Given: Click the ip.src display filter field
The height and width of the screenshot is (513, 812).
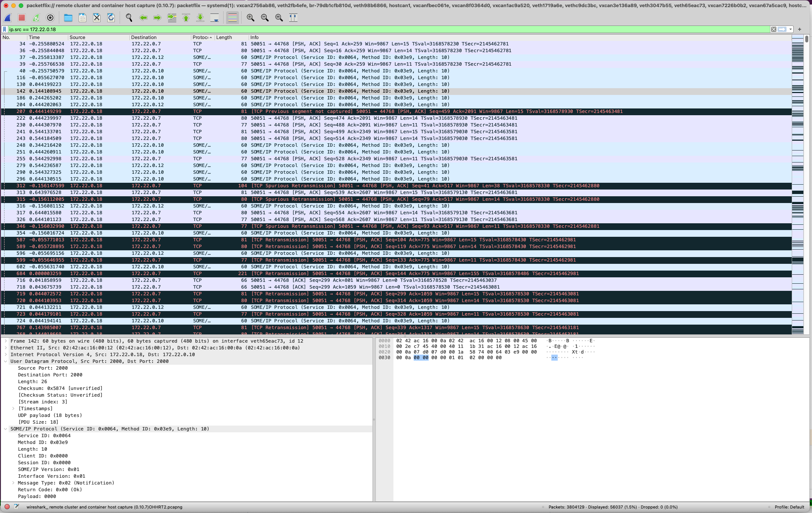Looking at the screenshot, I should pos(389,29).
